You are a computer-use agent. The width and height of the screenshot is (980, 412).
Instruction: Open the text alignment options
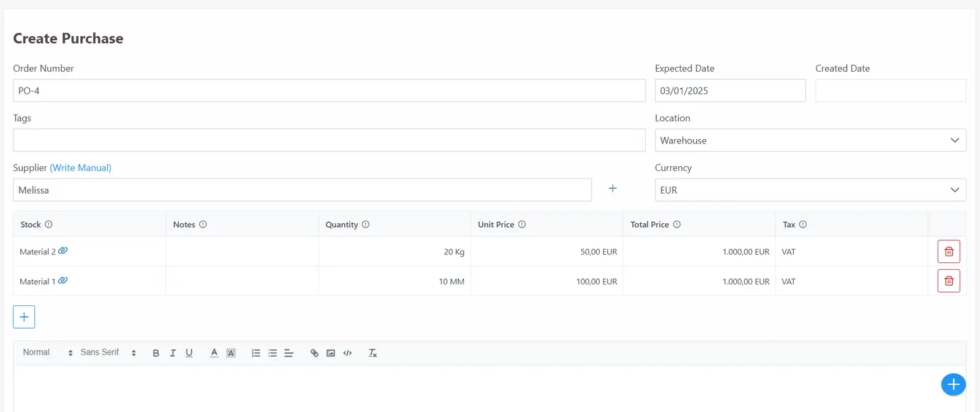pos(289,353)
